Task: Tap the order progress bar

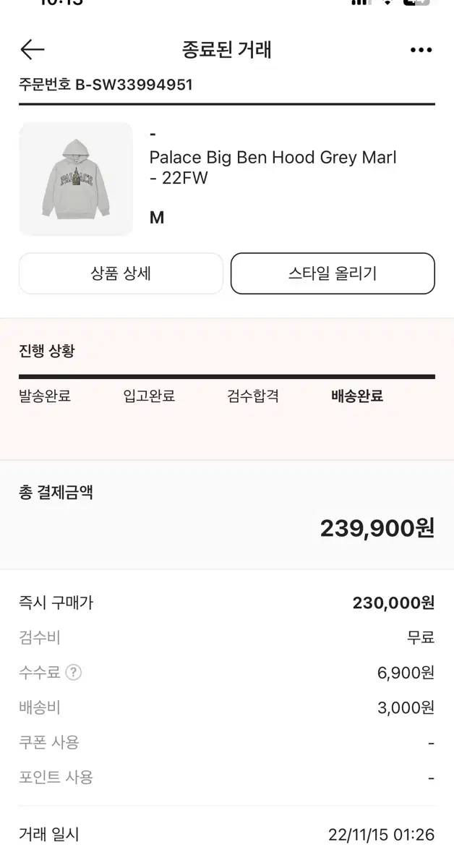Action: click(227, 377)
